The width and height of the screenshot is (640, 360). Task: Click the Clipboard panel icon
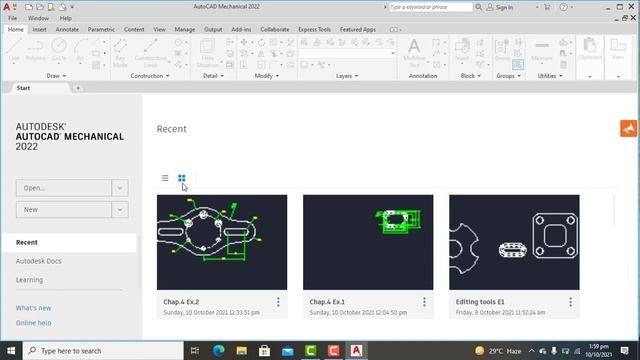click(589, 49)
